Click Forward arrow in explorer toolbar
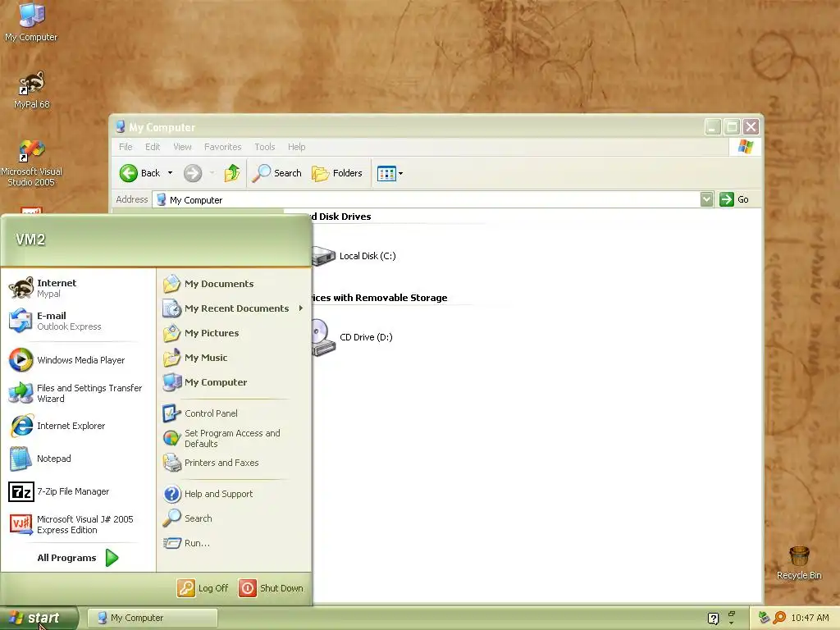 click(x=193, y=173)
